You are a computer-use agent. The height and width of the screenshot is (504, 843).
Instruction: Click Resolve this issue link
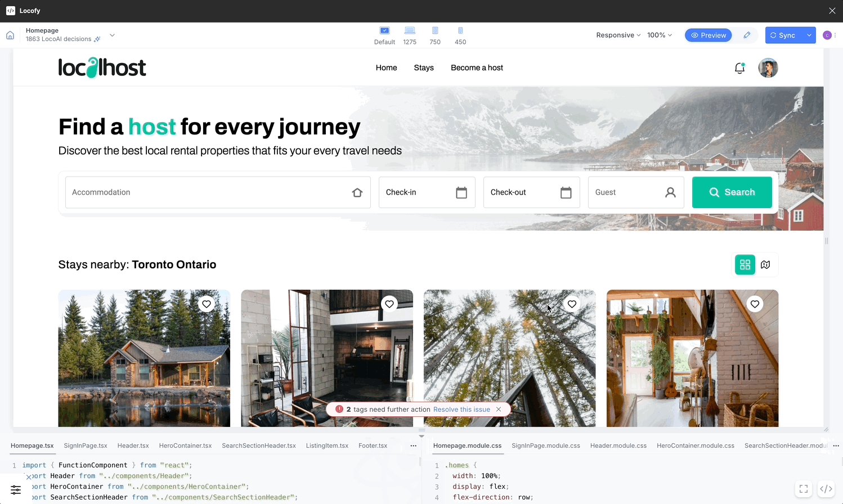(461, 409)
